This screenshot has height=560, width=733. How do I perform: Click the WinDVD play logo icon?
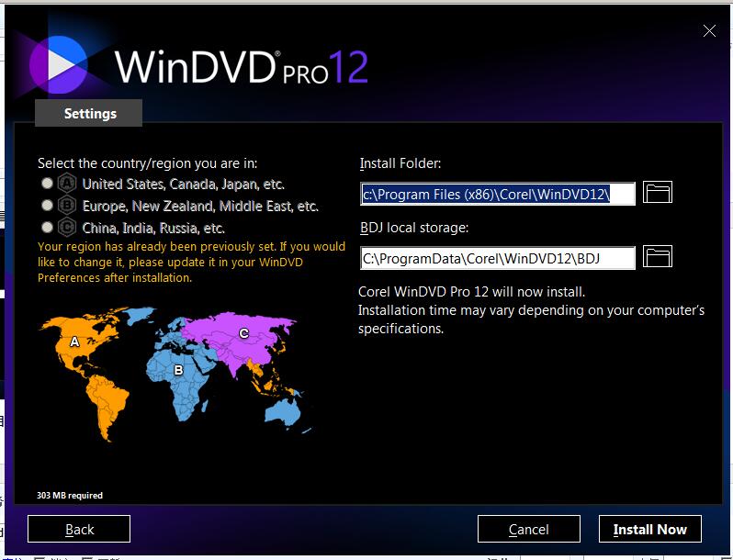pyautogui.click(x=59, y=64)
